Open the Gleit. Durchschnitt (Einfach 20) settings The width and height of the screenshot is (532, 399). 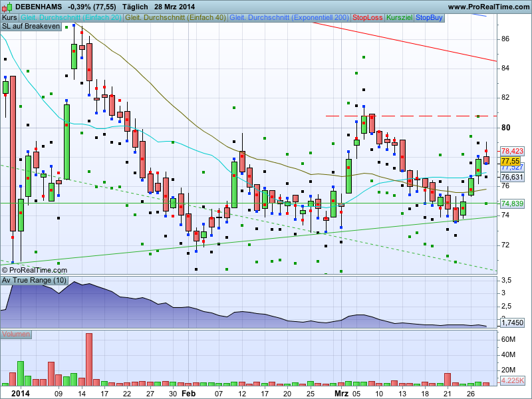coord(71,17)
